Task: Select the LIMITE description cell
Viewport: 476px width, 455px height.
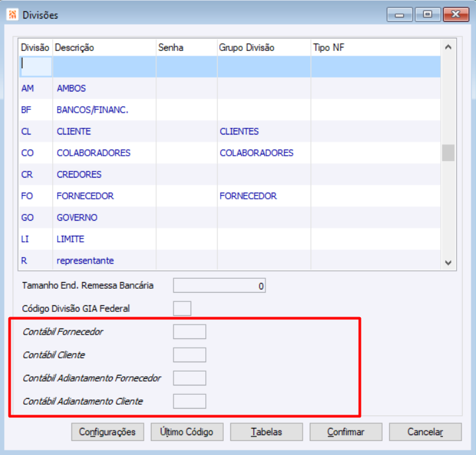Action: (104, 239)
